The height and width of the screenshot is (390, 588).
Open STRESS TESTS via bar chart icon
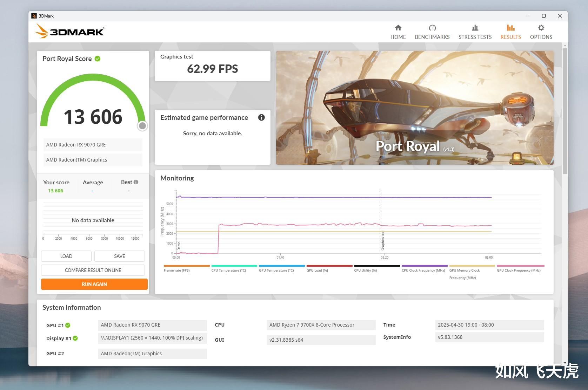click(x=475, y=28)
